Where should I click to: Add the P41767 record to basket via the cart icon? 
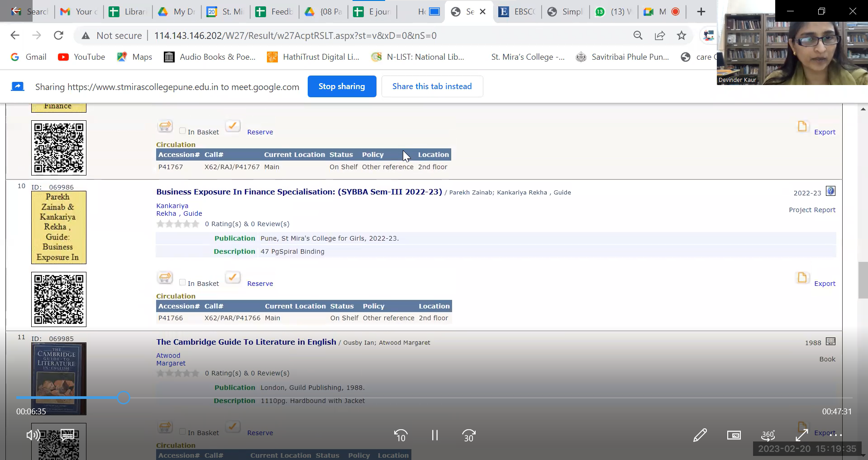(x=165, y=126)
